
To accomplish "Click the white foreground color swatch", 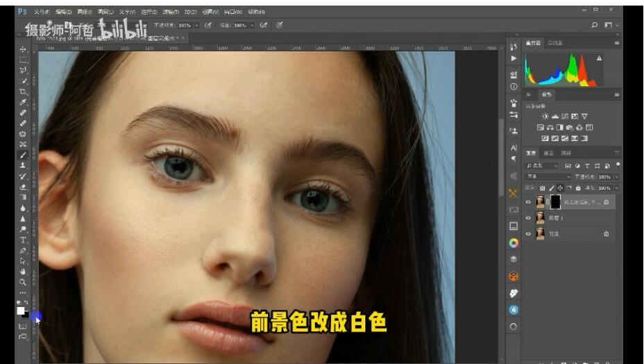I will [x=21, y=311].
